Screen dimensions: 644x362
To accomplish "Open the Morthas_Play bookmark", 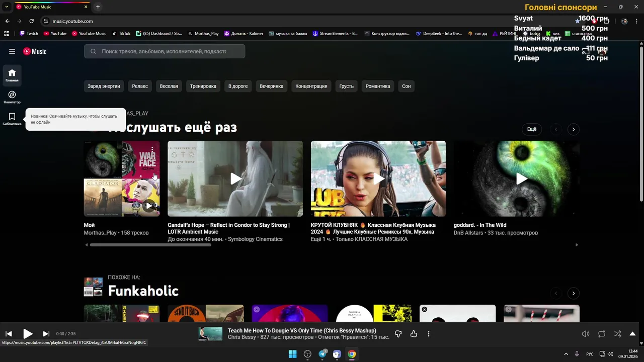I will tap(203, 34).
